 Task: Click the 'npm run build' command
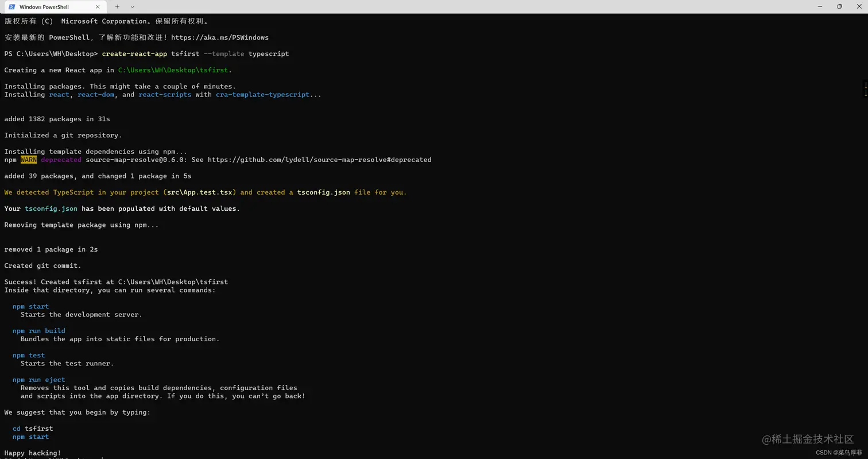click(x=39, y=331)
